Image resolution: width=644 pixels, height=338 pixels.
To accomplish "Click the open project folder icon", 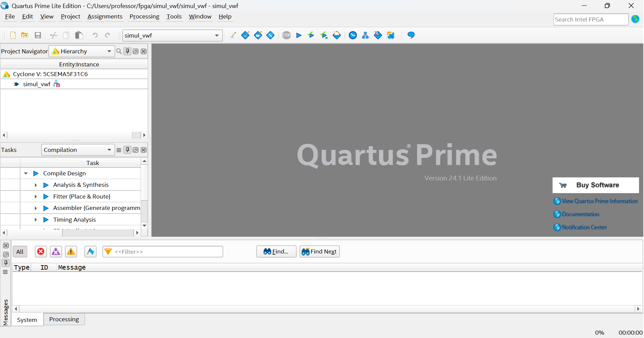I will (x=25, y=35).
